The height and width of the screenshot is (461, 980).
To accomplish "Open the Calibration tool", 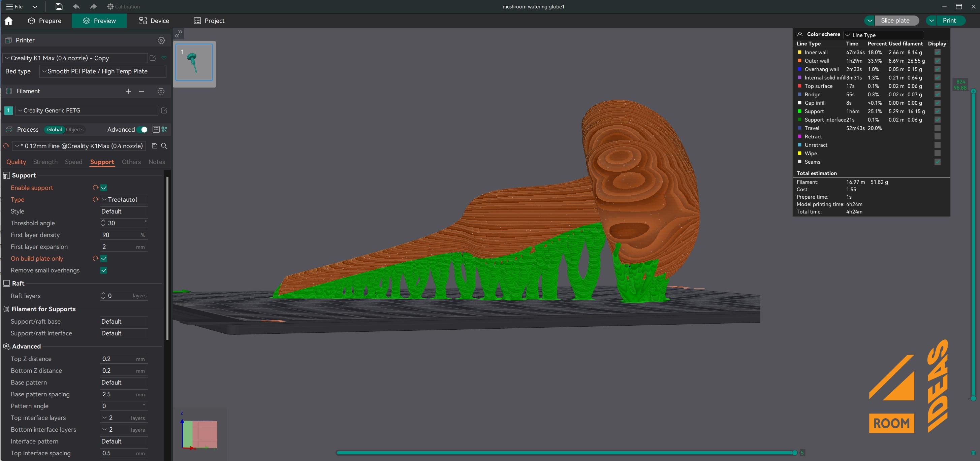I will click(123, 6).
